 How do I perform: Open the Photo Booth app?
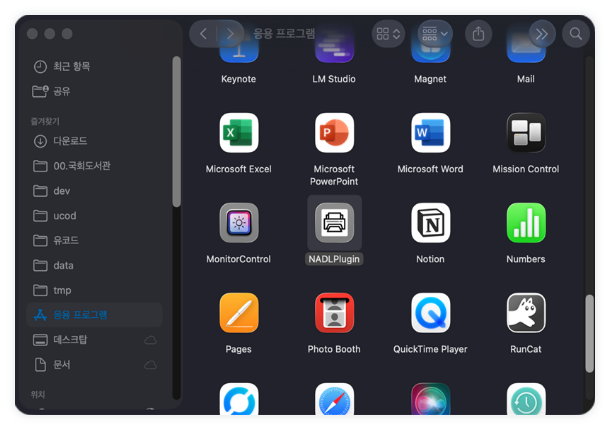pos(334,313)
